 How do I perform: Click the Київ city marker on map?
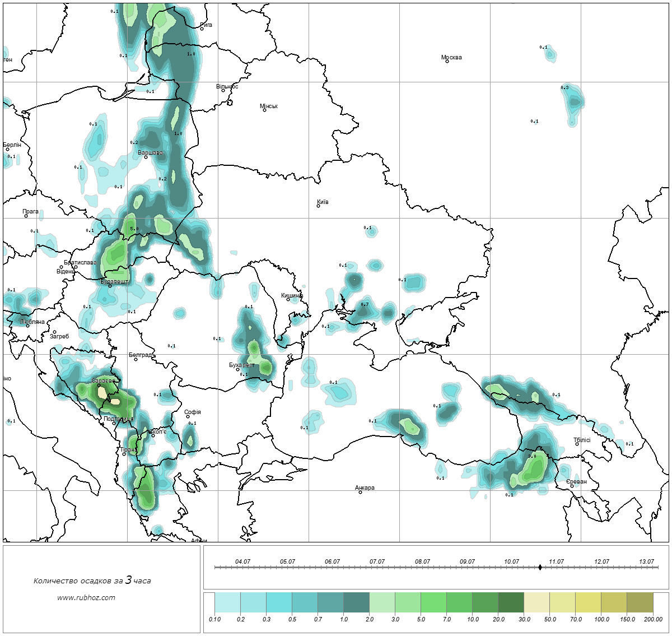318,206
